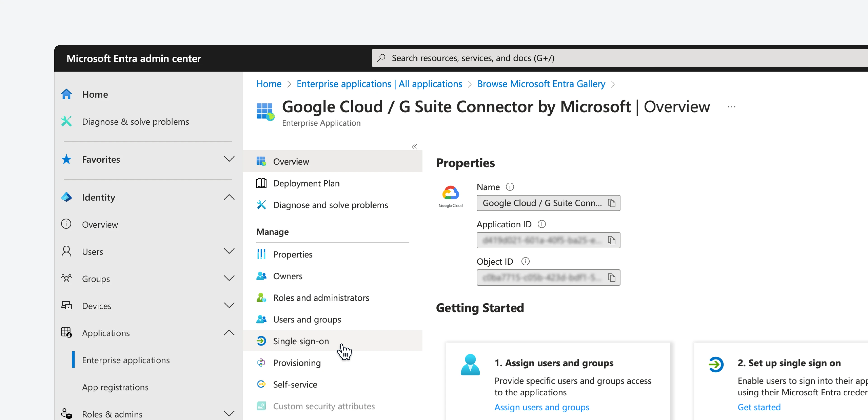Click the Provisioning cycle icon
Screen dimensions: 868x420
click(x=261, y=363)
